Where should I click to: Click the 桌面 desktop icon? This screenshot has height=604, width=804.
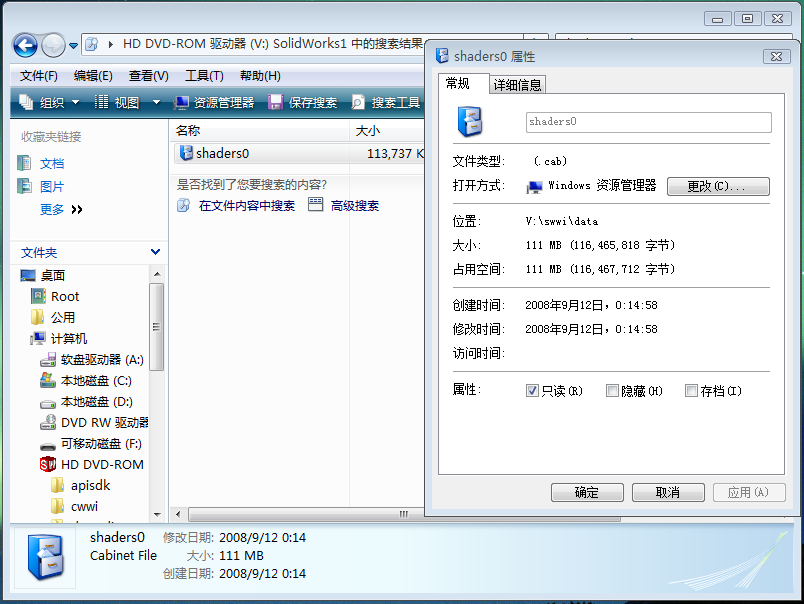click(x=28, y=275)
